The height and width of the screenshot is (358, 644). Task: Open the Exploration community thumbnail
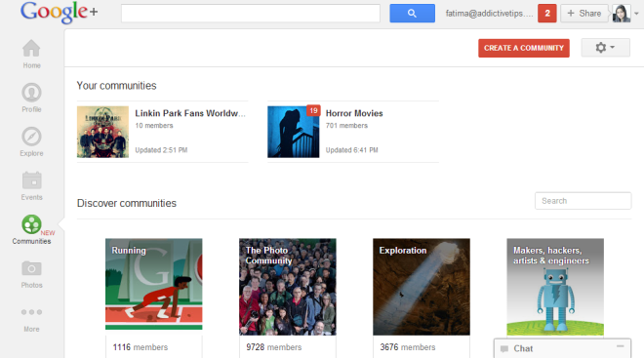coord(422,287)
